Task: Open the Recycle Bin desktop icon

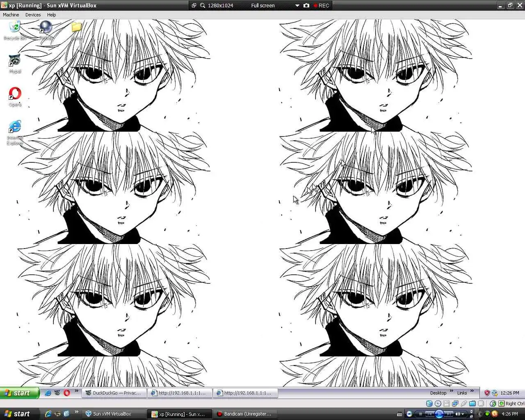Action: point(15,30)
